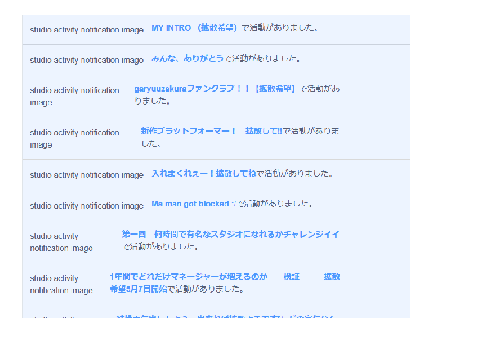This screenshot has height=360, width=480.
Task: Click the notification image beside 入れまくれえー
Action: [87, 175]
